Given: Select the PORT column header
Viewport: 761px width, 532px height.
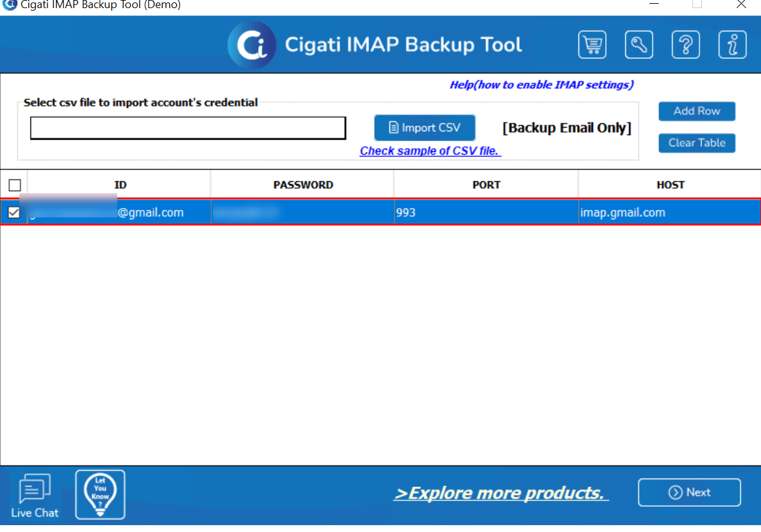Looking at the screenshot, I should pyautogui.click(x=486, y=185).
